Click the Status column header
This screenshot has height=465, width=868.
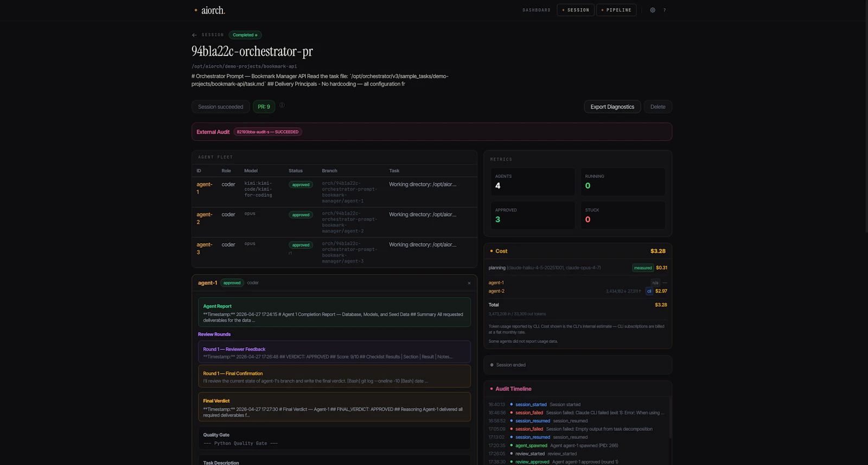[296, 171]
